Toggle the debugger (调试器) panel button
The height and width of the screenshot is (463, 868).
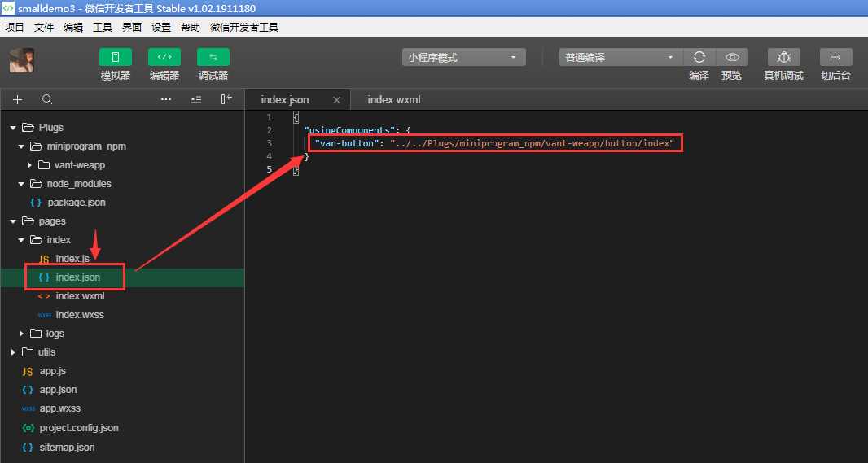tap(213, 57)
